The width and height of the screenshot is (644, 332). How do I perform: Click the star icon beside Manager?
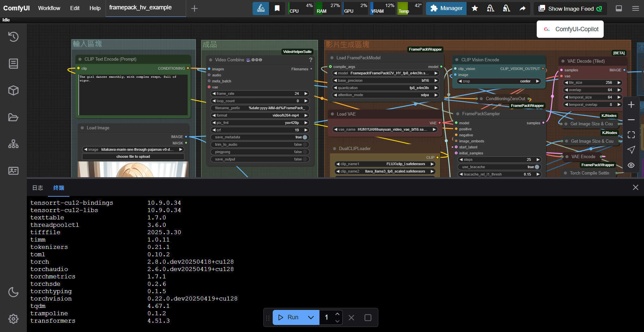click(475, 8)
